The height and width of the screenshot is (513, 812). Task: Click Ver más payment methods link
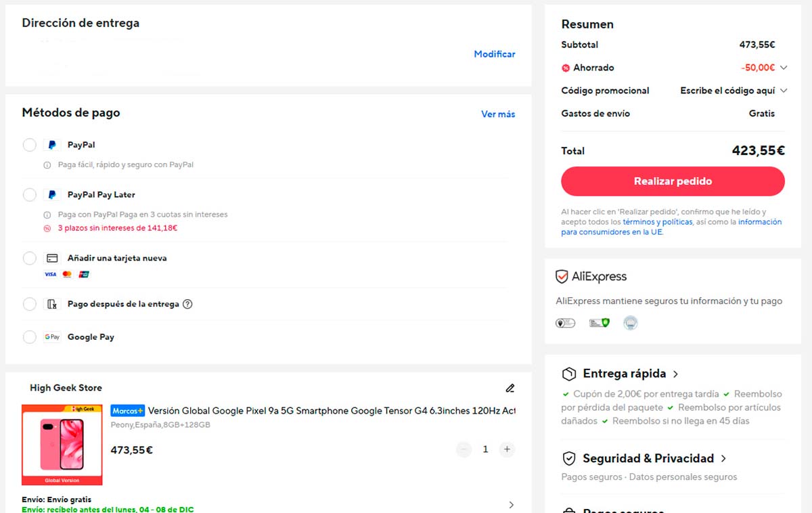pos(498,114)
